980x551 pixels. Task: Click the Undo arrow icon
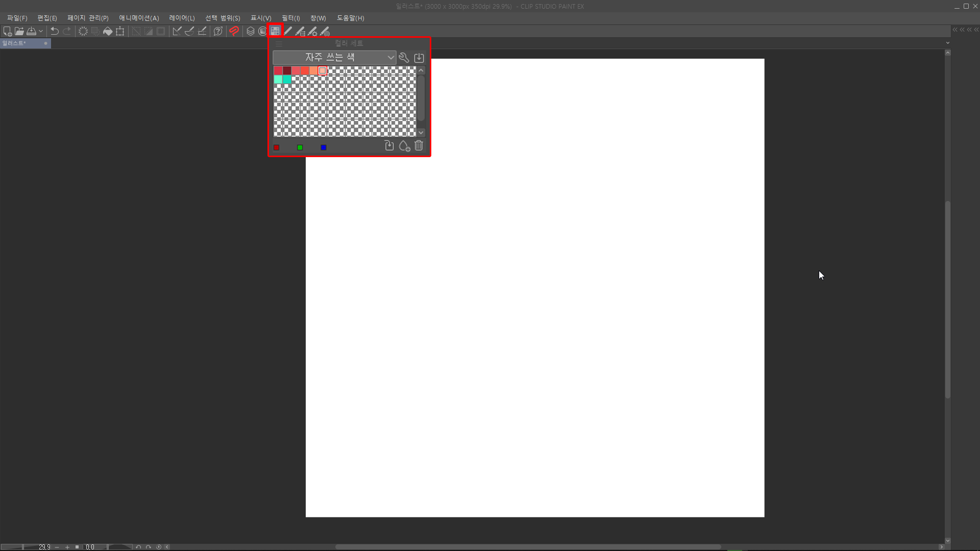[x=54, y=31]
